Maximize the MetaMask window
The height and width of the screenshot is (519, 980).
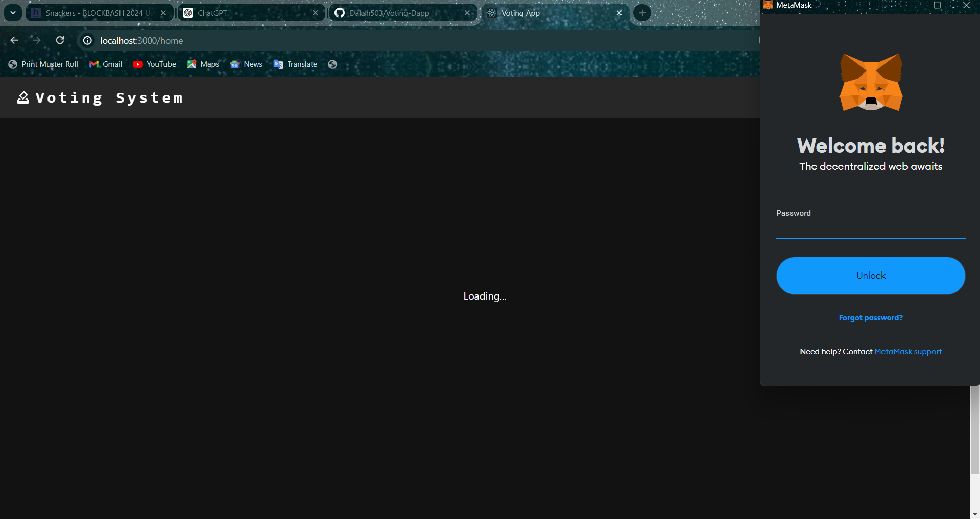coord(937,5)
